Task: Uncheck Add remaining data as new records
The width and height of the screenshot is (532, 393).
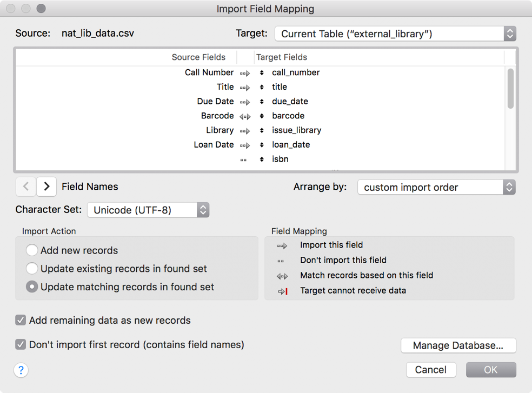Action: click(x=21, y=320)
